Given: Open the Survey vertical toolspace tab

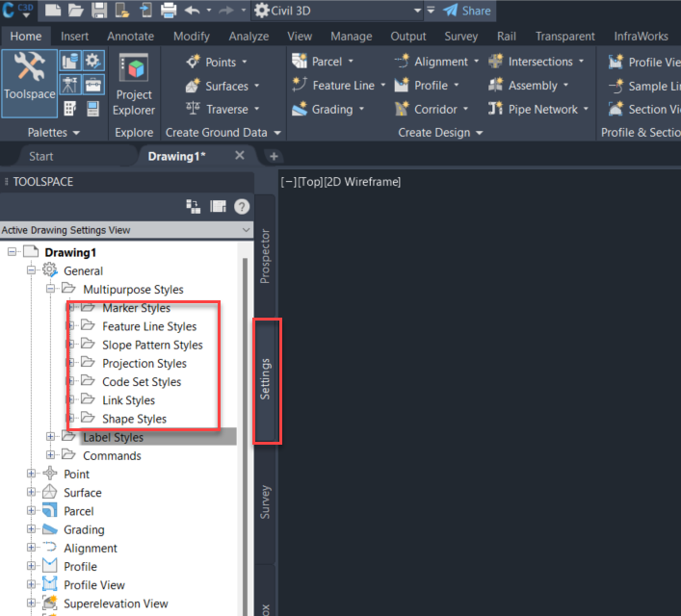Looking at the screenshot, I should (x=265, y=501).
